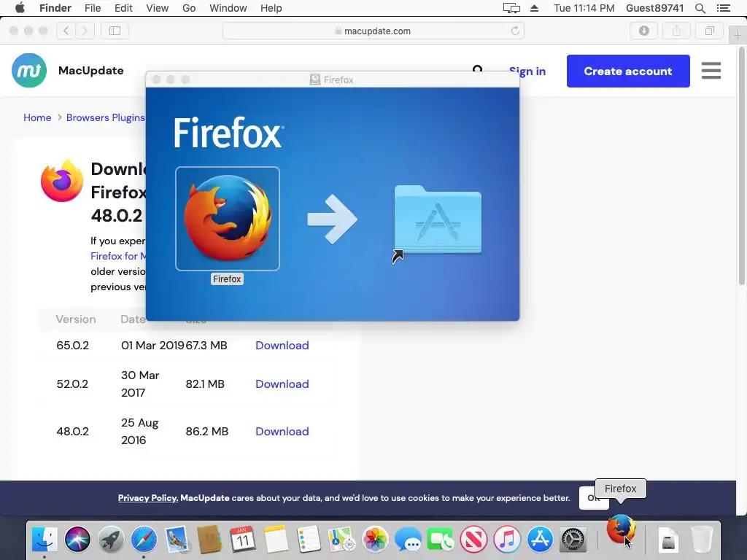This screenshot has width=747, height=560.
Task: Select Firefox app icon in installer window
Action: 228,218
